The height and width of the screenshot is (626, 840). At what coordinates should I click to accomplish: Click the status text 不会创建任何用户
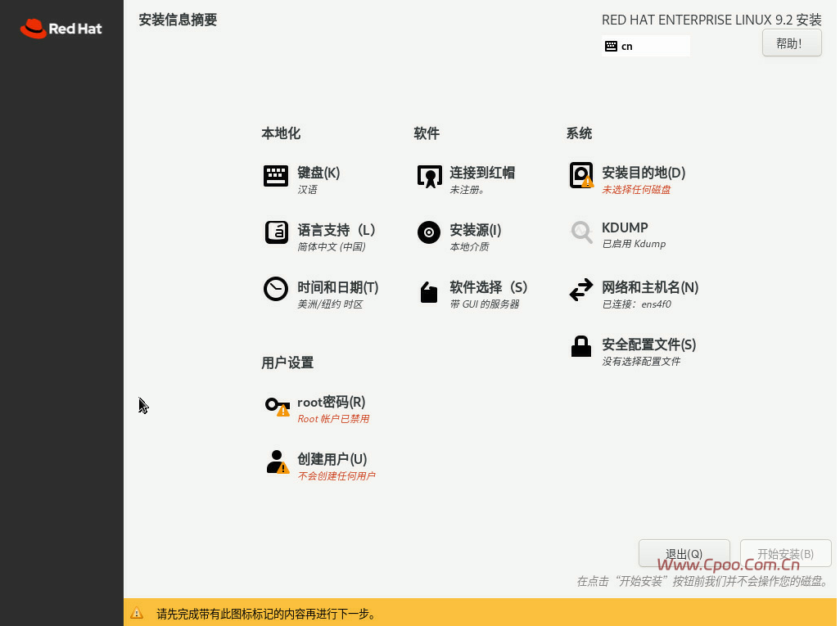tap(336, 476)
